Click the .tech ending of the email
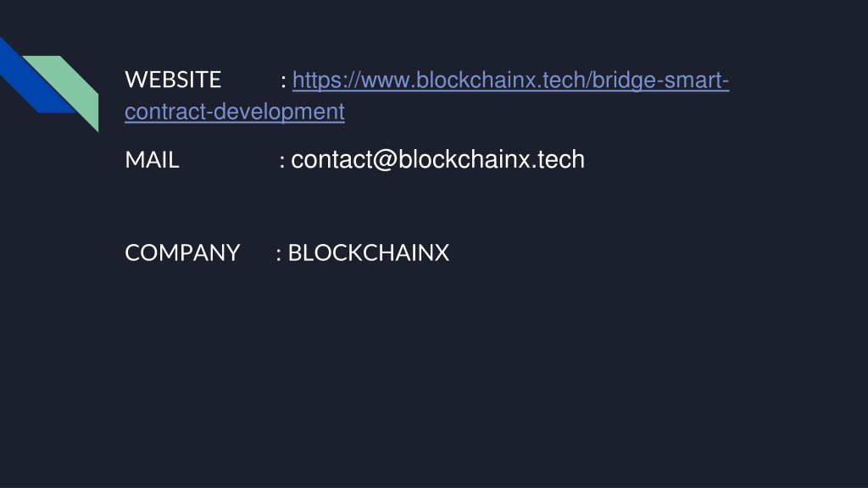The image size is (868, 488). [x=559, y=160]
